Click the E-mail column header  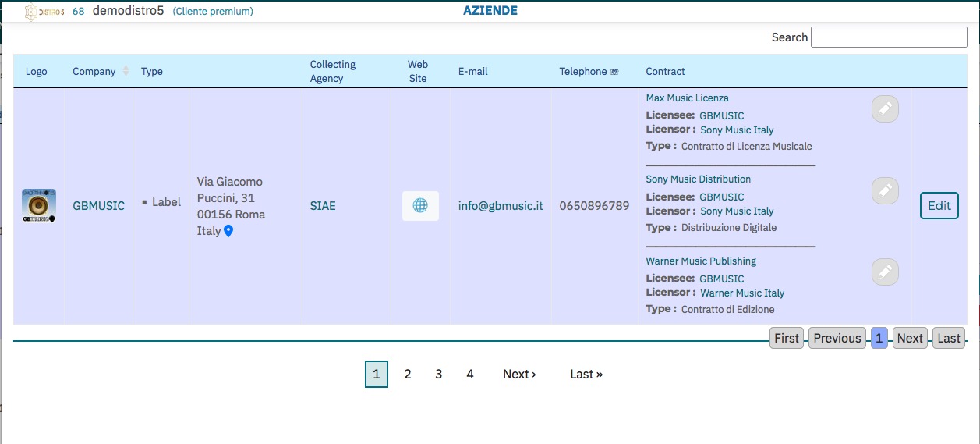pyautogui.click(x=473, y=71)
